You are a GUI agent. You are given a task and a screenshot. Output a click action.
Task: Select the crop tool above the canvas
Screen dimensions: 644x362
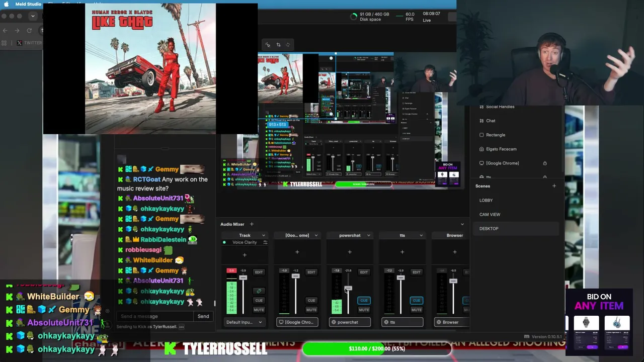pos(278,45)
